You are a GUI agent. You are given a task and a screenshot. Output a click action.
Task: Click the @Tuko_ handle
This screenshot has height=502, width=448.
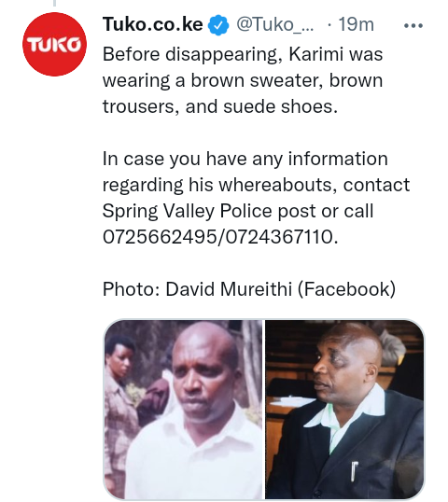click(x=275, y=24)
